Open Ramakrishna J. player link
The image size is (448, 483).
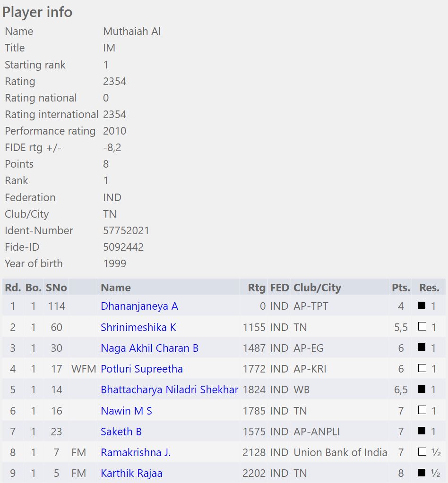(x=136, y=452)
